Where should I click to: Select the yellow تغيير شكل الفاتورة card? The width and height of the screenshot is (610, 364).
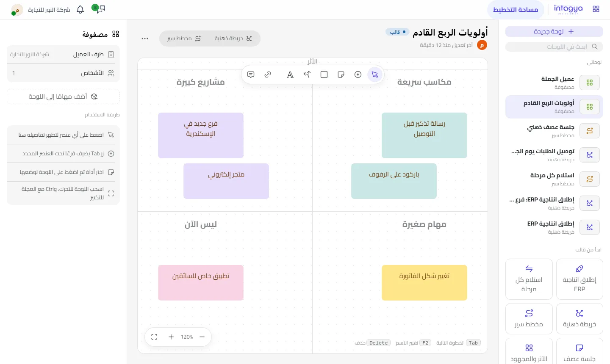pos(424,283)
